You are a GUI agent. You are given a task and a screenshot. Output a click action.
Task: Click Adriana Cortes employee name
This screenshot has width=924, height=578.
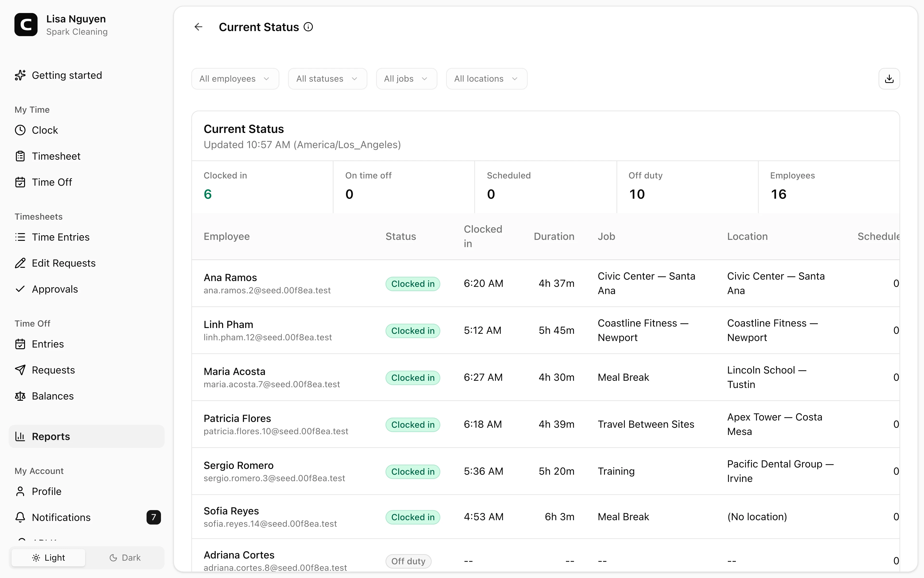point(239,555)
